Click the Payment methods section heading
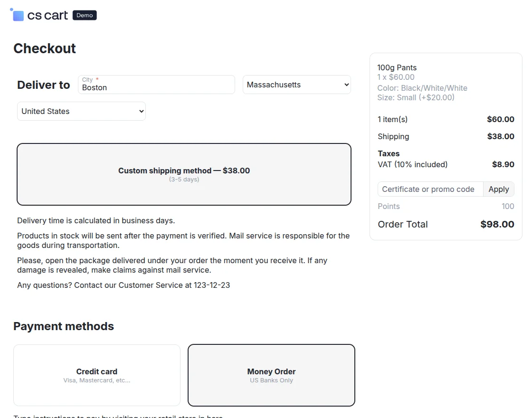532x418 pixels. click(64, 326)
